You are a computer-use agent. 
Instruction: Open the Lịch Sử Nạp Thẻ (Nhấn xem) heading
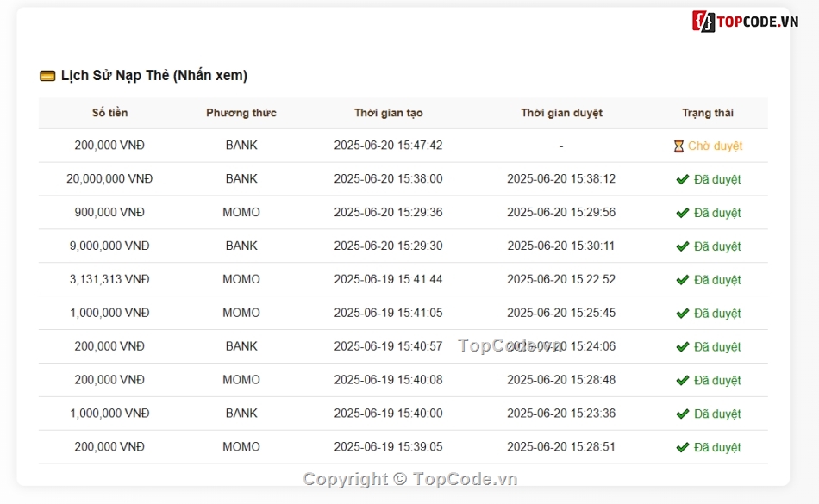coord(154,75)
